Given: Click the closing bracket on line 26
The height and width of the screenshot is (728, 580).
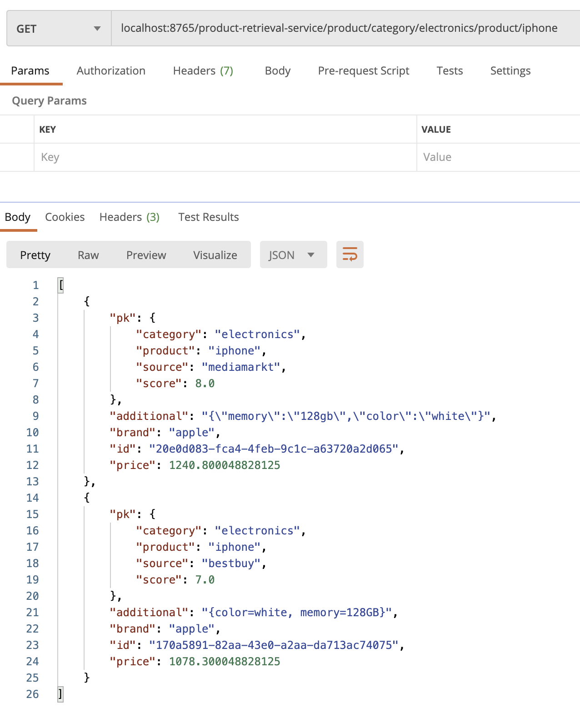Looking at the screenshot, I should click(60, 694).
